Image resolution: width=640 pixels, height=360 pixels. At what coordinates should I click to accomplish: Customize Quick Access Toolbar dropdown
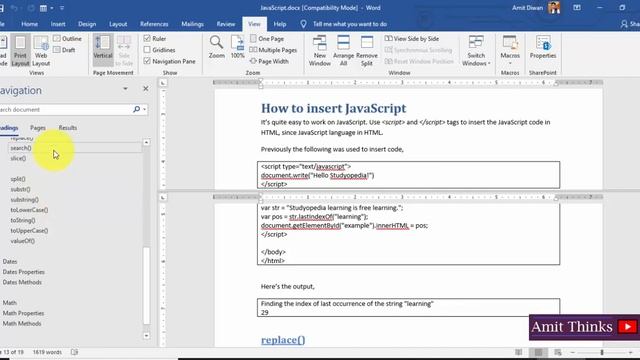click(62, 8)
